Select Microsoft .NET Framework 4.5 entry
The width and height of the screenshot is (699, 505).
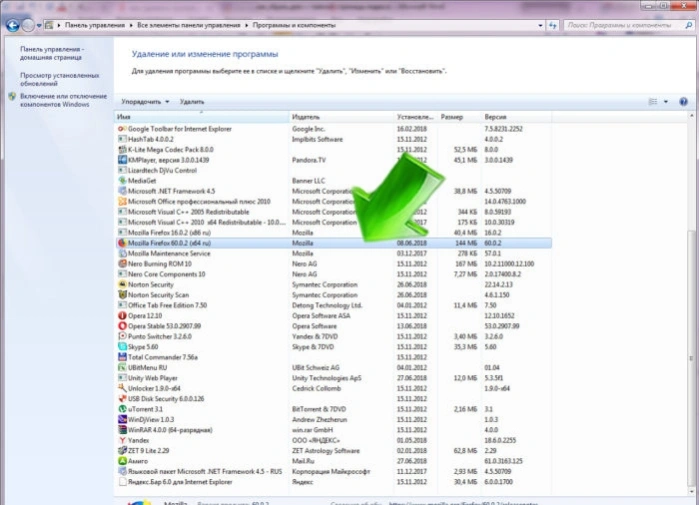coord(333,191)
